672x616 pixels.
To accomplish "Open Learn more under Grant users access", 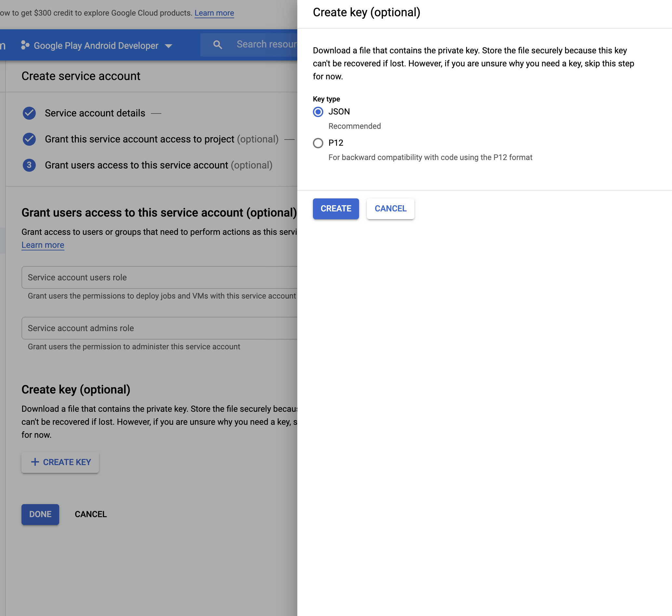I will pyautogui.click(x=43, y=245).
